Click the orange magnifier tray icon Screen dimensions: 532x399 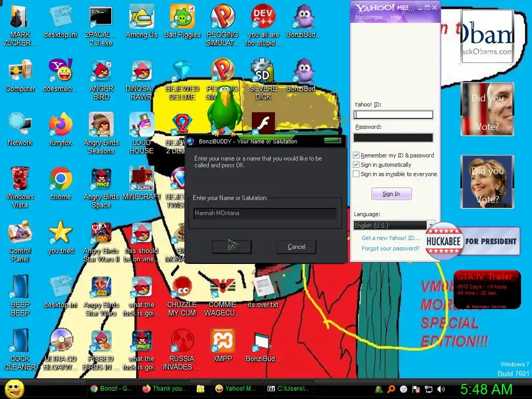391,389
